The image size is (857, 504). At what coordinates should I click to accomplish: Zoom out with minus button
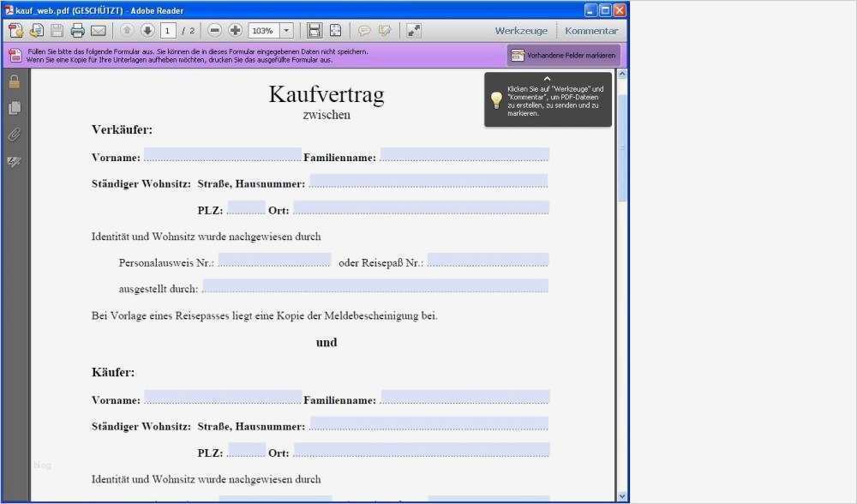pyautogui.click(x=215, y=31)
